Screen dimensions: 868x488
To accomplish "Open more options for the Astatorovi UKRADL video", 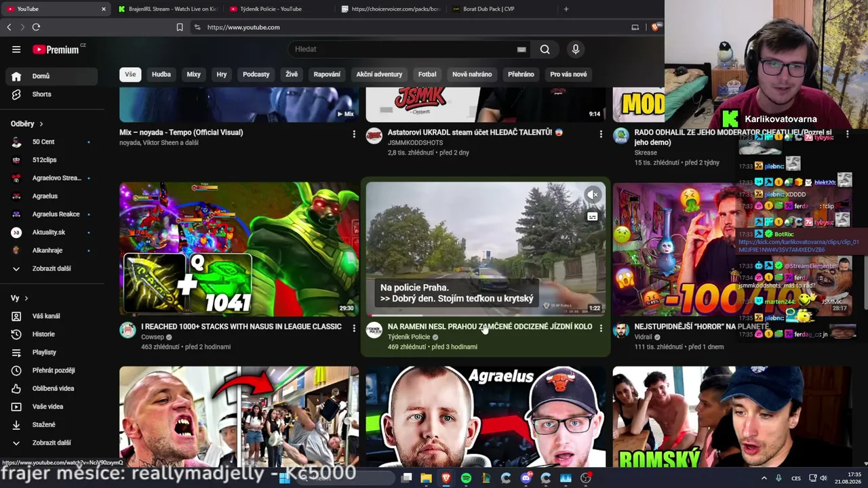I will (601, 134).
